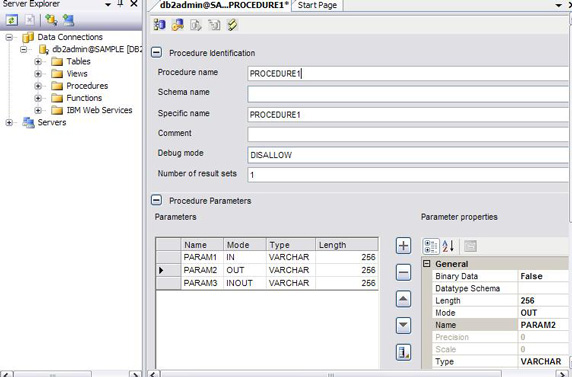Screen dimensions: 572x377
Task: Select the db2admin@SA...PROCEDURE1 tab
Action: point(224,5)
